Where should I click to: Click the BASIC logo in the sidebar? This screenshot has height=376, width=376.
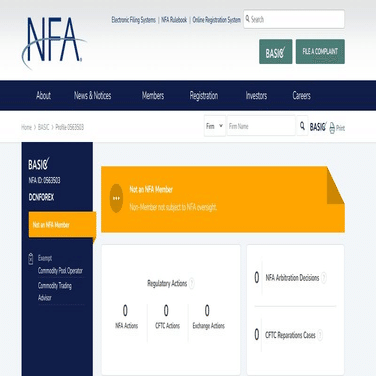[x=39, y=164]
